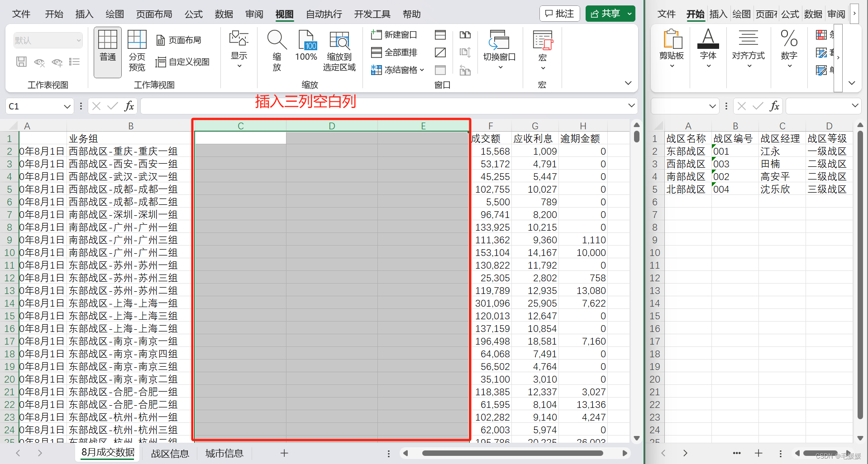Screen dimensions: 868x464
Task: Open the Draw (绘图) tab in right window
Action: click(x=741, y=14)
